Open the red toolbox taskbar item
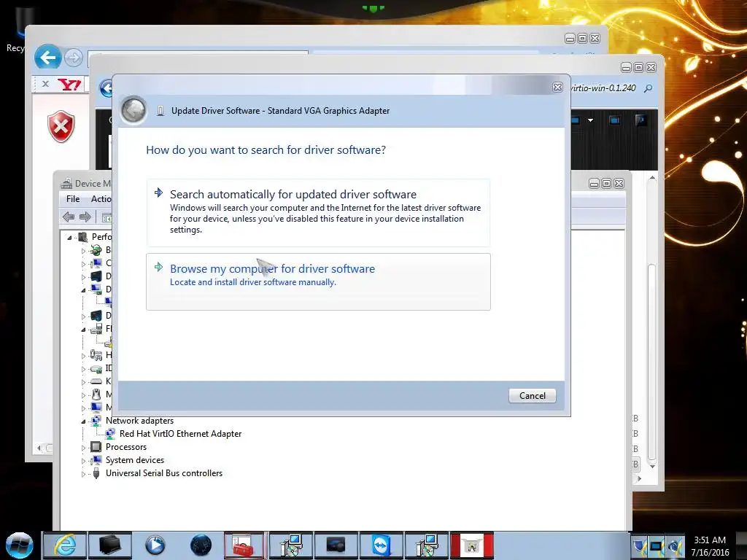The height and width of the screenshot is (560, 747). coord(244,545)
